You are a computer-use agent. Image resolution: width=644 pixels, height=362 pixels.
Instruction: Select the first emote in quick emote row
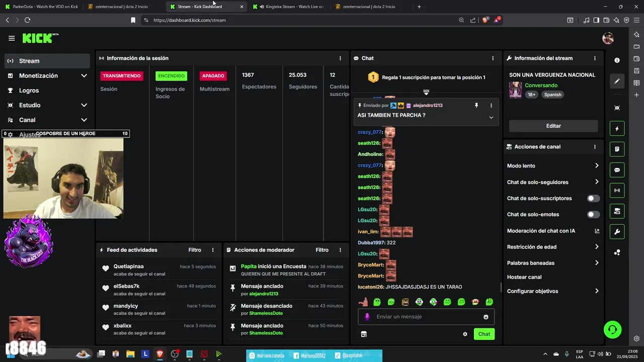click(x=363, y=302)
